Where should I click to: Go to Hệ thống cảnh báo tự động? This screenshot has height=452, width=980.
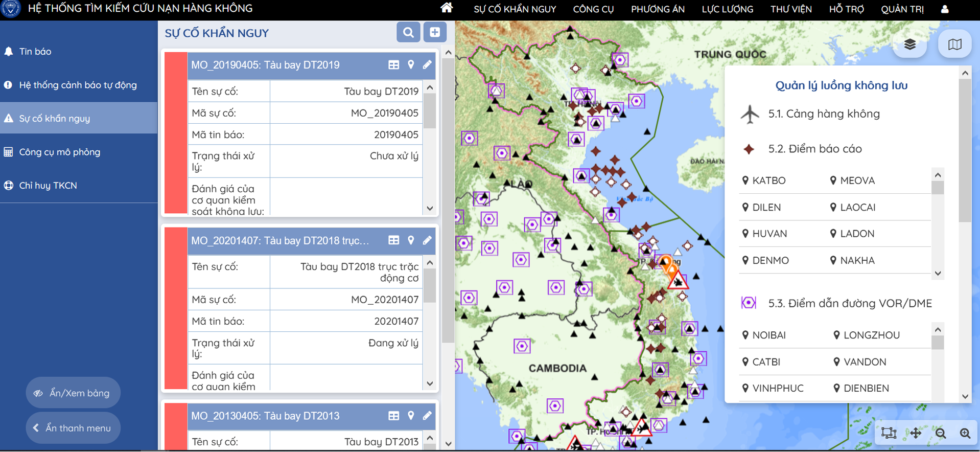(x=78, y=85)
